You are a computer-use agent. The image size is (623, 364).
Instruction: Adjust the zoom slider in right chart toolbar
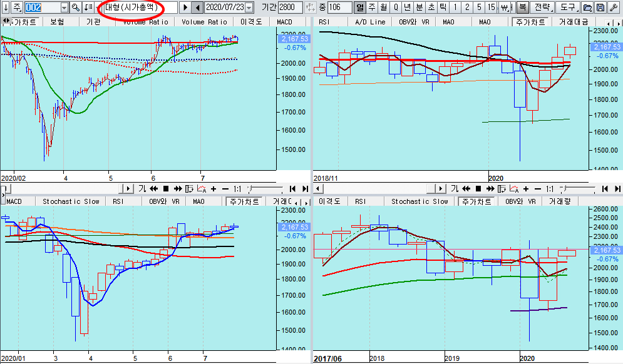[x=577, y=188]
